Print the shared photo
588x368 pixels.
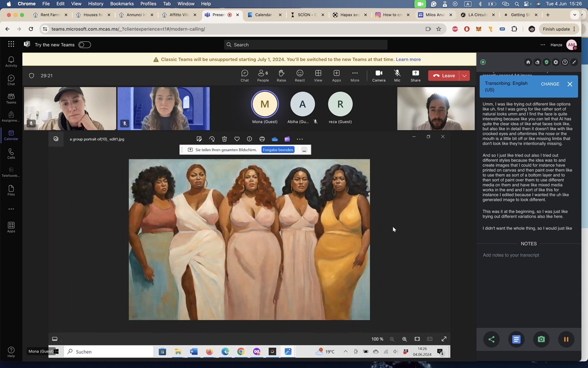(x=262, y=139)
